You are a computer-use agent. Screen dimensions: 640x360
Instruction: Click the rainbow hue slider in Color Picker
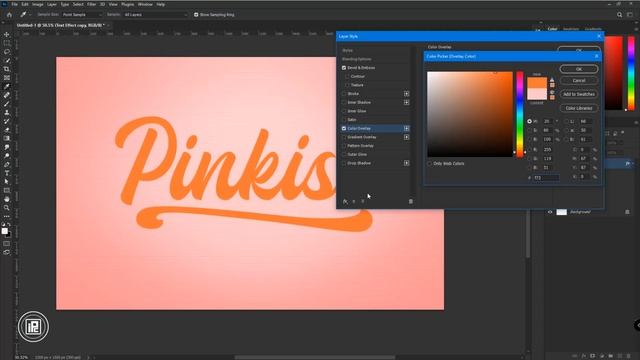(x=520, y=114)
